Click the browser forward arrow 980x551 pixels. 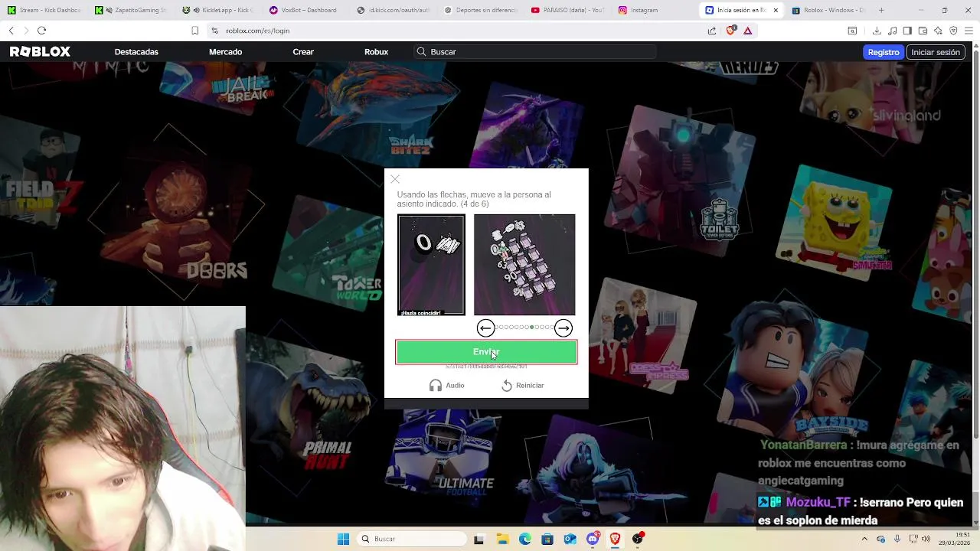(26, 31)
